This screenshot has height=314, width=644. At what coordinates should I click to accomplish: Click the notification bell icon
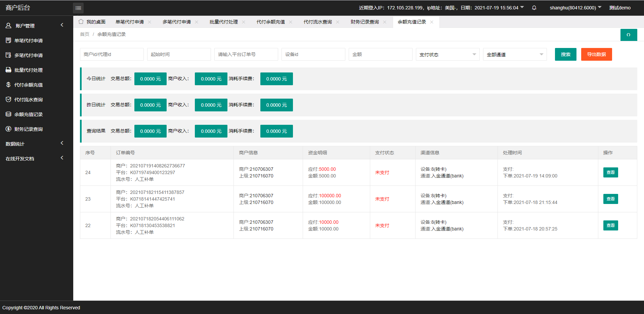click(534, 8)
